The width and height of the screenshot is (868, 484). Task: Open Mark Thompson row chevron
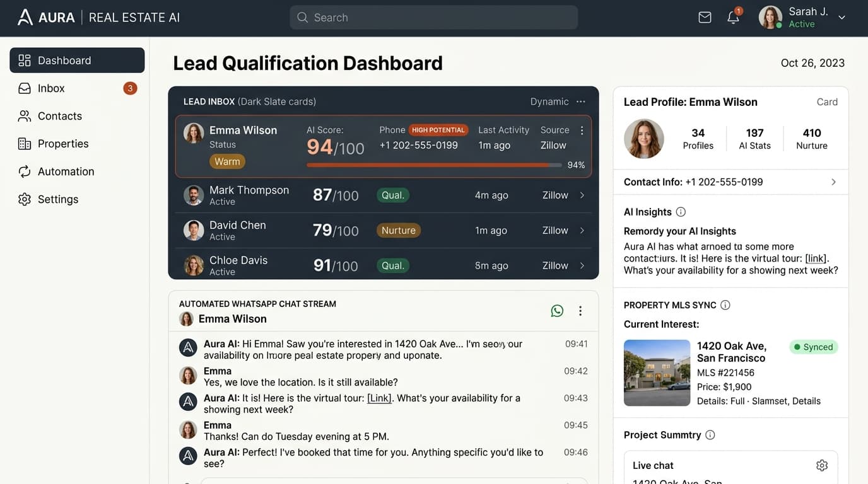(582, 195)
